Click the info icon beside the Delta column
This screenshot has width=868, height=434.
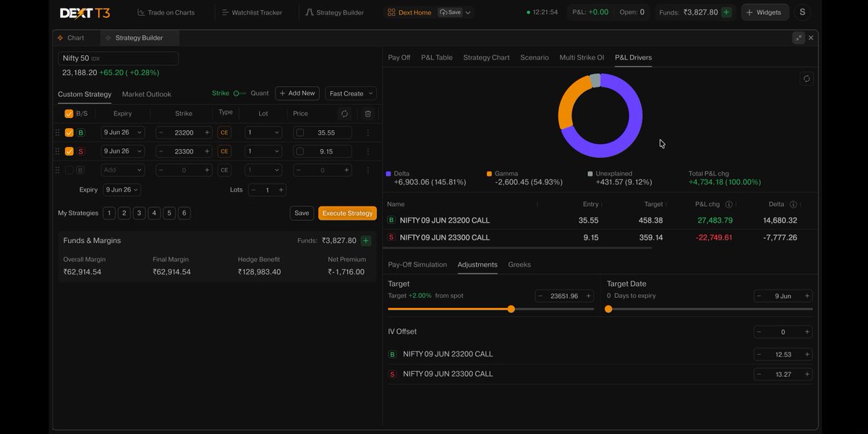point(793,205)
